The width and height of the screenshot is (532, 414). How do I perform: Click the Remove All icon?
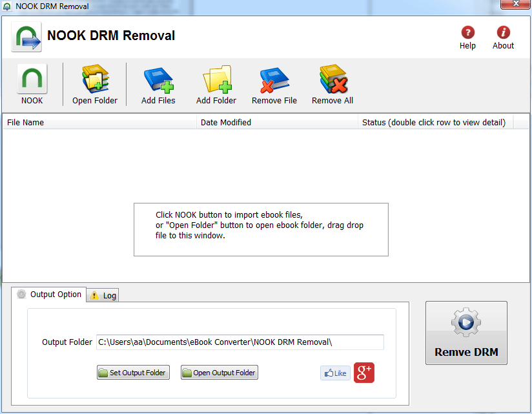332,78
